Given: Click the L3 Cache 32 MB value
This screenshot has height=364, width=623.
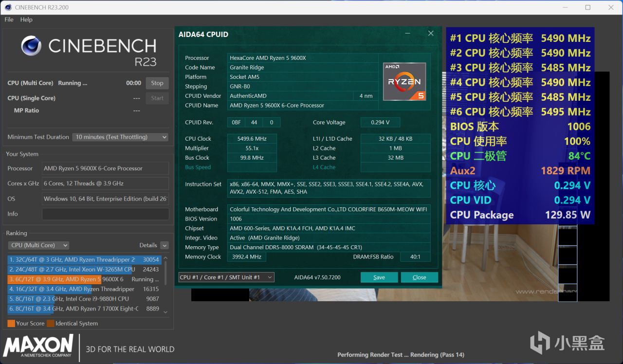Looking at the screenshot, I should 395,158.
